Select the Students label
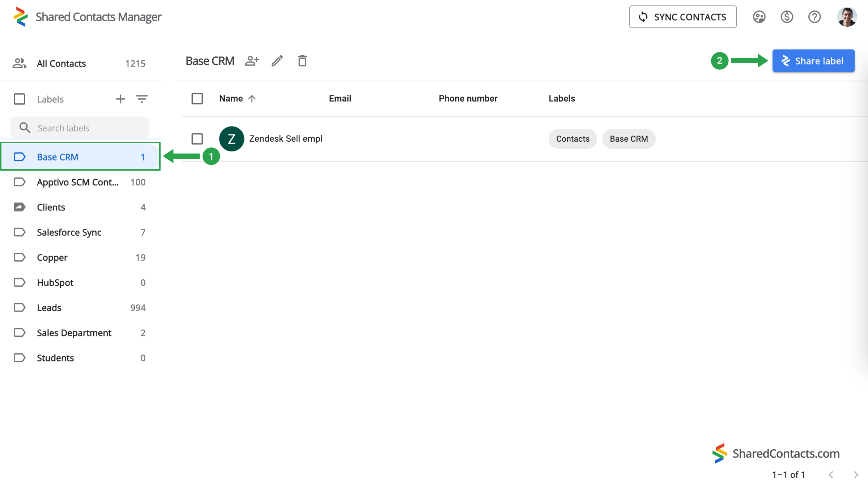This screenshot has width=868, height=488. pyautogui.click(x=80, y=358)
